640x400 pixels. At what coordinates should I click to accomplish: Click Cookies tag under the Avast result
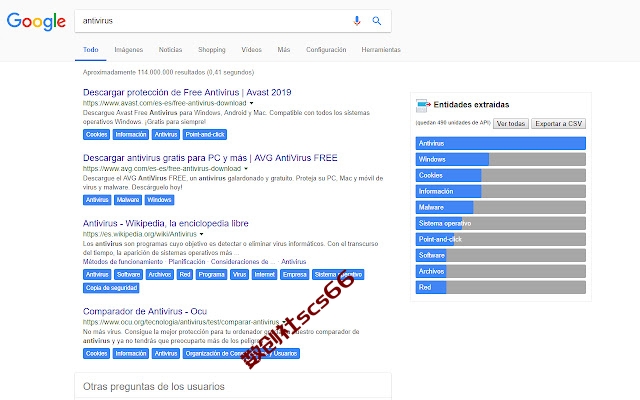click(x=96, y=135)
